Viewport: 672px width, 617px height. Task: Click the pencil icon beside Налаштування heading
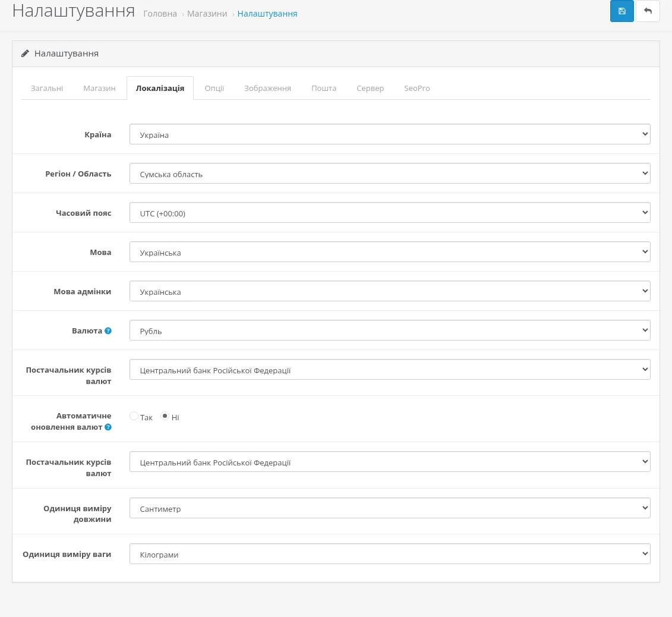tap(26, 53)
